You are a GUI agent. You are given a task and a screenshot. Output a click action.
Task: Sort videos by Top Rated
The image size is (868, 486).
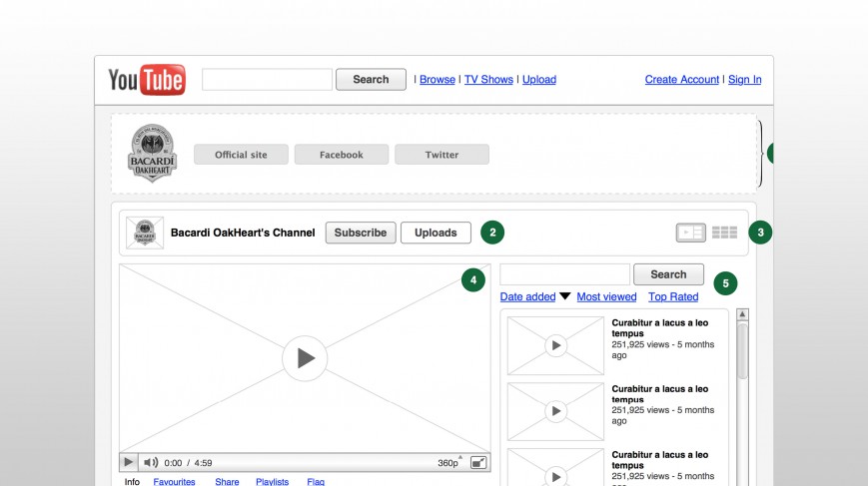pos(673,297)
